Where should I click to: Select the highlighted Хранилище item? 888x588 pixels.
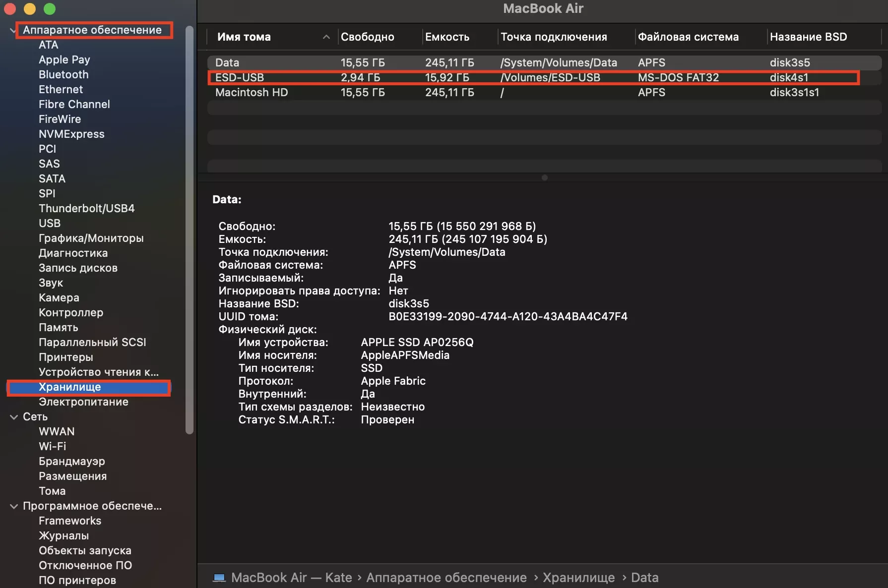point(89,387)
